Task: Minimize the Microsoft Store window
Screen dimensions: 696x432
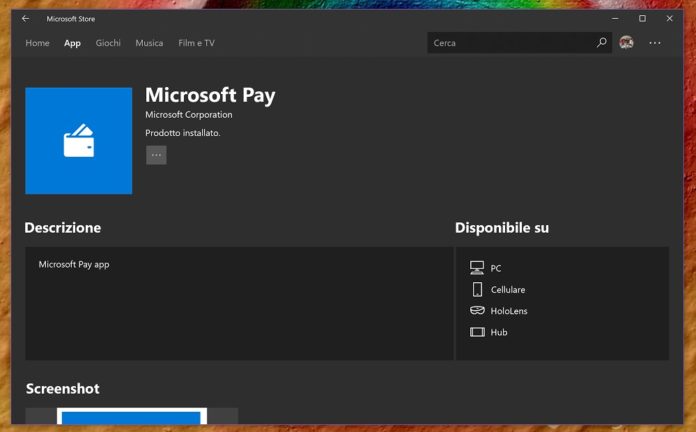Action: pyautogui.click(x=615, y=19)
